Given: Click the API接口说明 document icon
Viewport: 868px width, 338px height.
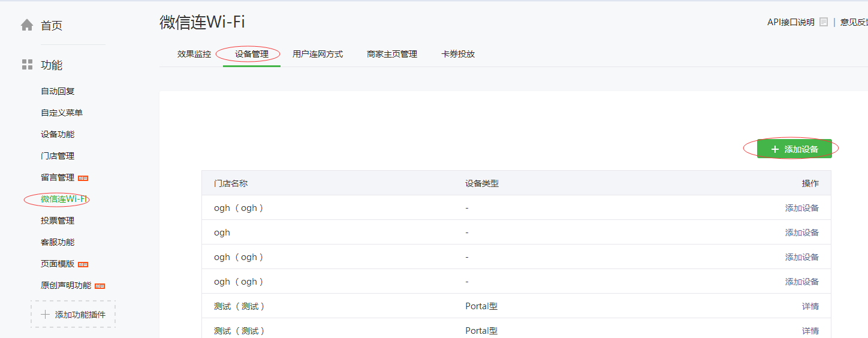Looking at the screenshot, I should tap(824, 22).
